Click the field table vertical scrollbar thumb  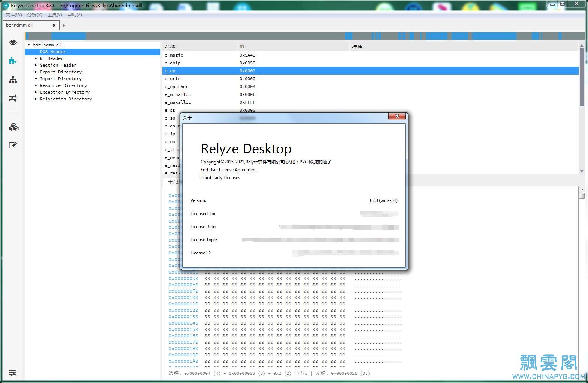(582, 77)
